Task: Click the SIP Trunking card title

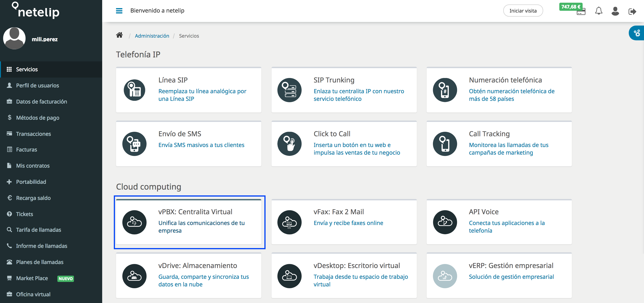Action: pos(334,80)
